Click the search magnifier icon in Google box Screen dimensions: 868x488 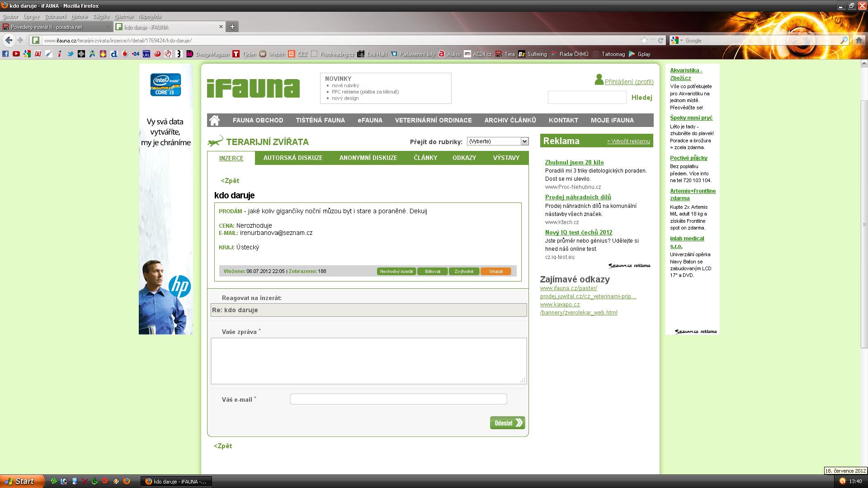[x=844, y=40]
